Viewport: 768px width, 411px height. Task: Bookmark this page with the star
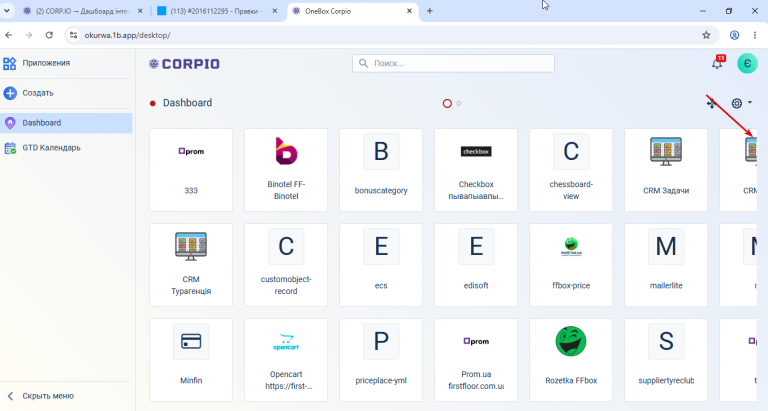click(706, 35)
